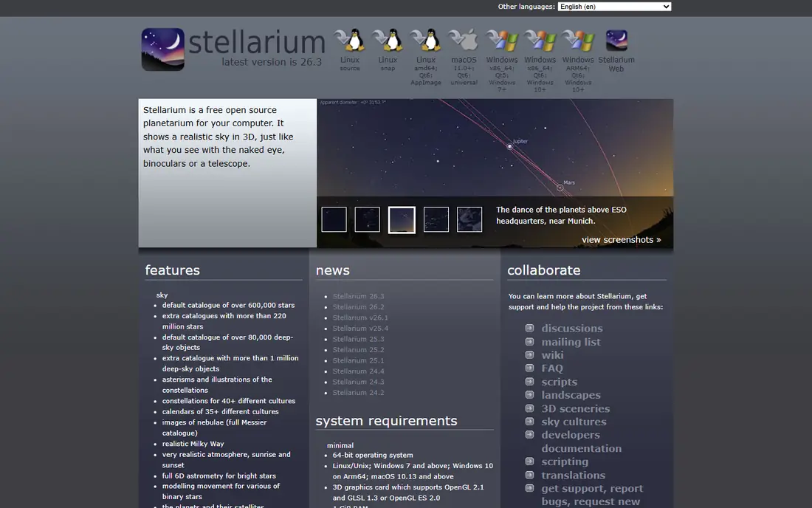Click '64-bit operating system' requirement
Screen dimensions: 812x508
(x=373, y=455)
